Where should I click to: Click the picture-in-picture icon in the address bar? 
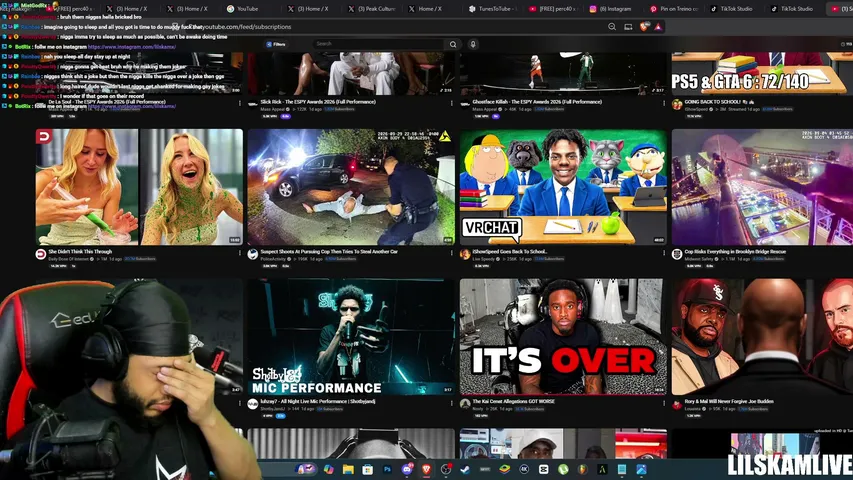(x=628, y=27)
